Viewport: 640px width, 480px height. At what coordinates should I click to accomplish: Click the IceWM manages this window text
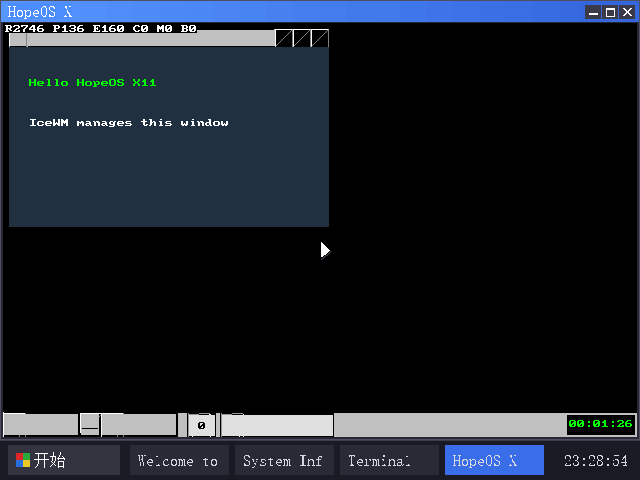click(129, 123)
